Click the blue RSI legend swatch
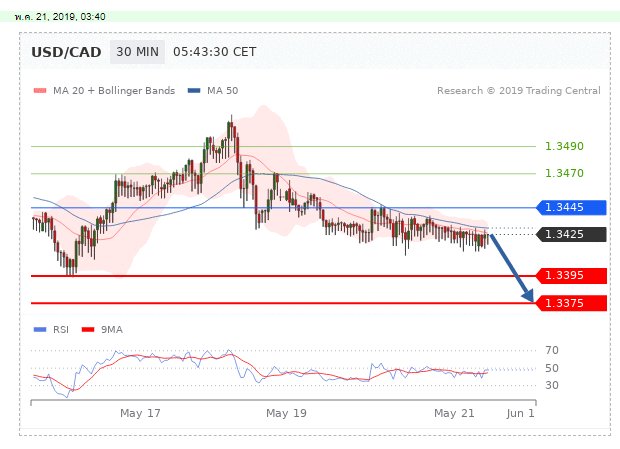Image resolution: width=620 pixels, height=449 pixels. point(40,329)
